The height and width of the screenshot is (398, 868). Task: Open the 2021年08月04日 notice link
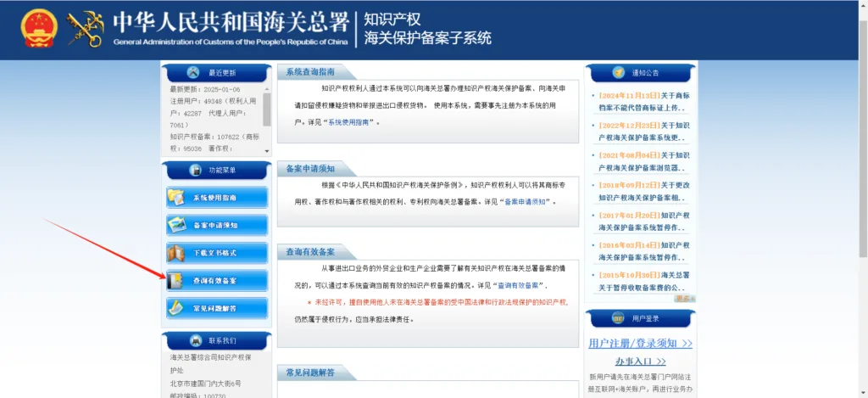tap(643, 161)
